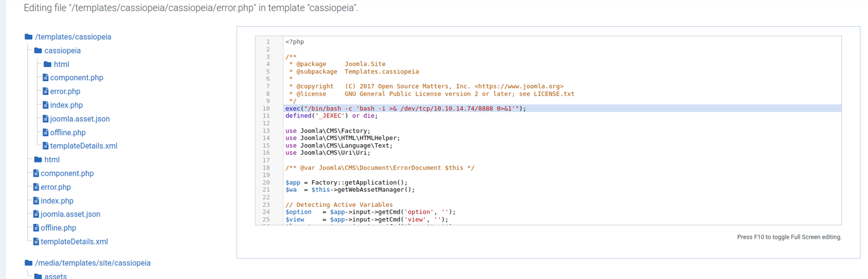Image resolution: width=868 pixels, height=279 pixels.
Task: Click the assets folder icon
Action: [38, 277]
